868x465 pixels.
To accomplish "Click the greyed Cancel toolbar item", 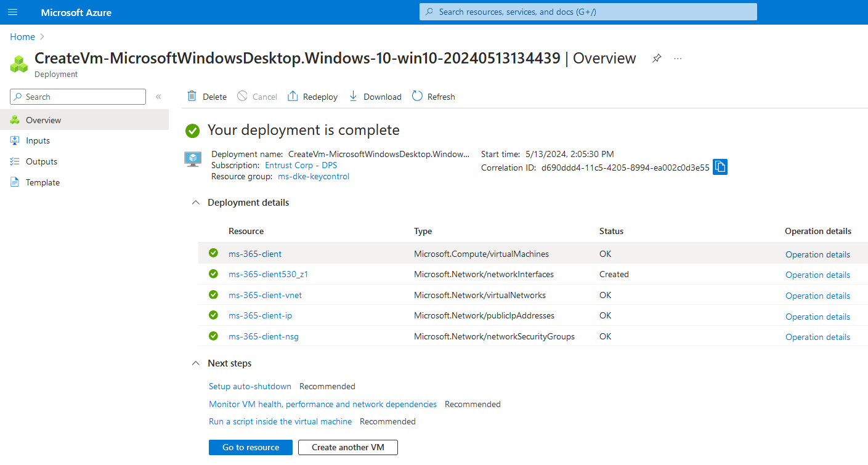I will tap(257, 97).
